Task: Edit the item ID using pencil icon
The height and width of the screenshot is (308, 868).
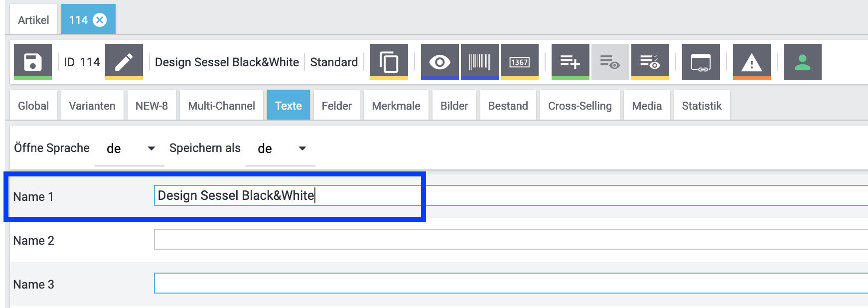Action: click(x=124, y=62)
